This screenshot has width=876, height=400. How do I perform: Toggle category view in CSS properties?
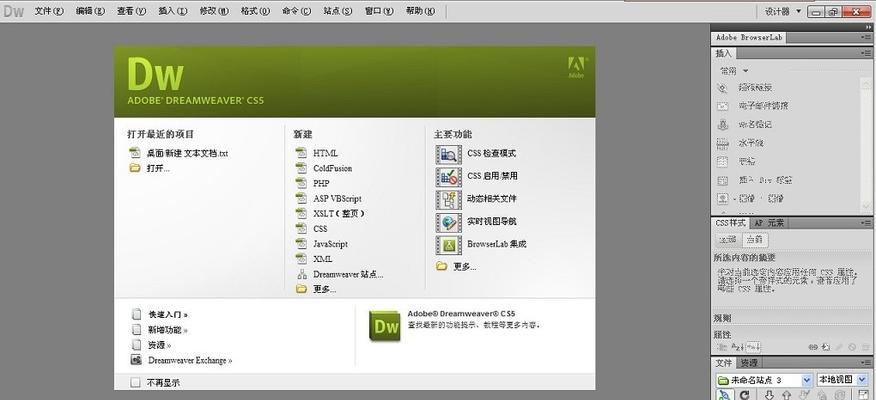pyautogui.click(x=722, y=347)
